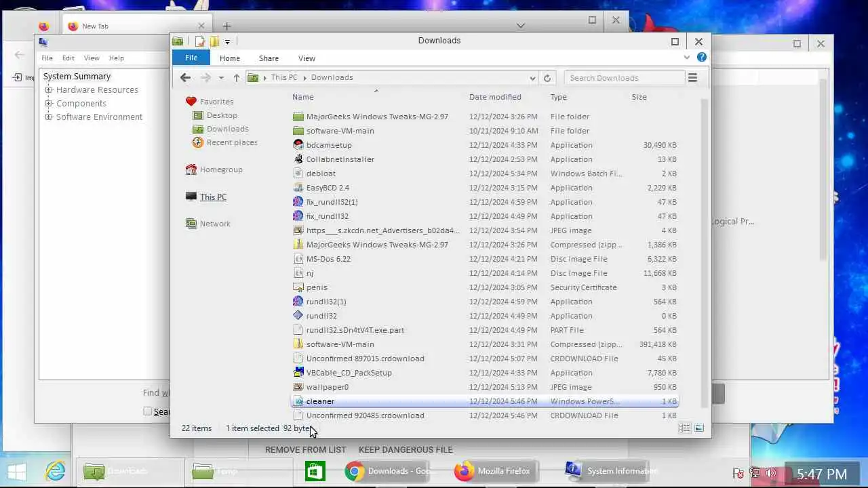This screenshot has width=868, height=488.
Task: Open the Share ribbon tab
Action: point(269,58)
